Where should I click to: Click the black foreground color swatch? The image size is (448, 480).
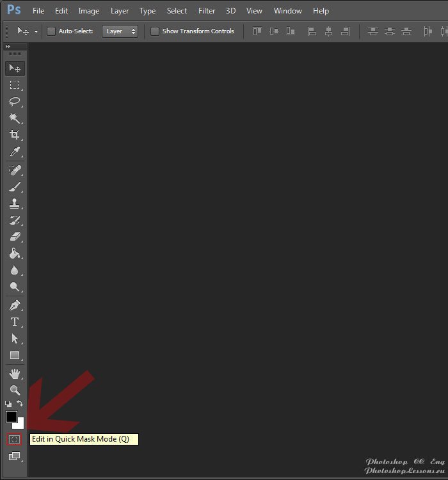pos(11,416)
